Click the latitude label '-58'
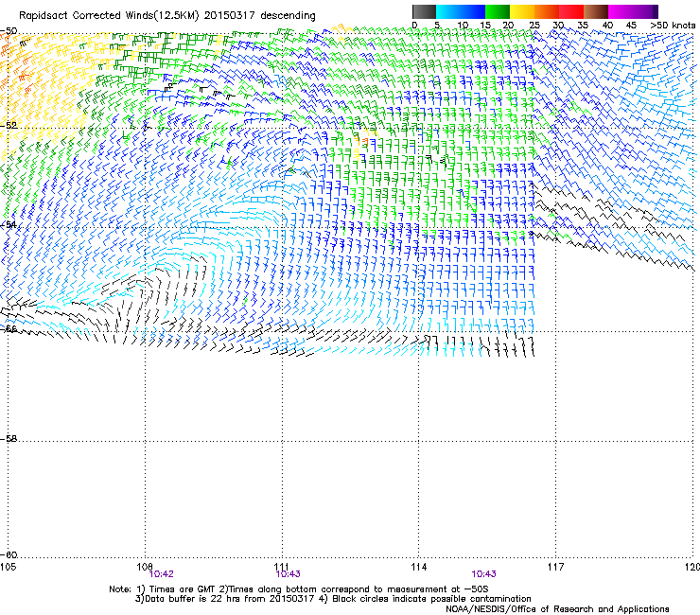The width and height of the screenshot is (700, 615). pos(9,439)
